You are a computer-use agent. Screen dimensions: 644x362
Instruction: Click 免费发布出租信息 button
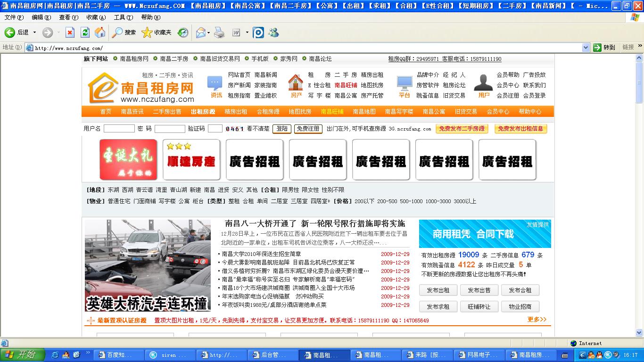520,129
